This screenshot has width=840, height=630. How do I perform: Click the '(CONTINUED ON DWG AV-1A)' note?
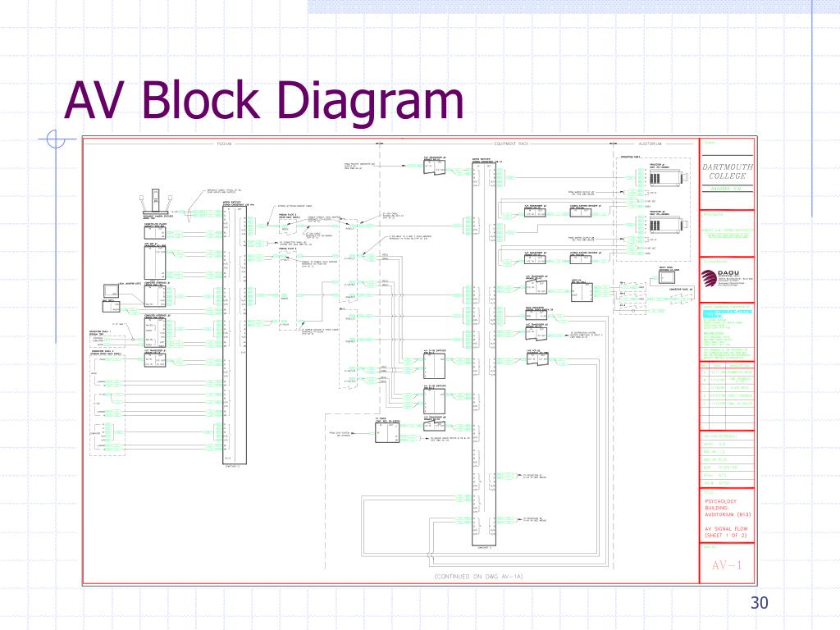tap(478, 577)
